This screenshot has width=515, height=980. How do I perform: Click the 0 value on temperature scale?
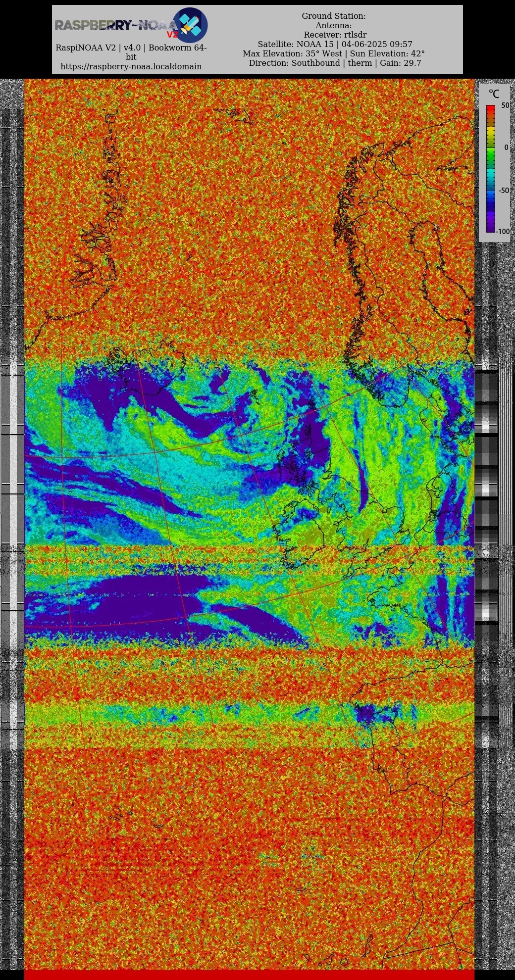[x=506, y=147]
